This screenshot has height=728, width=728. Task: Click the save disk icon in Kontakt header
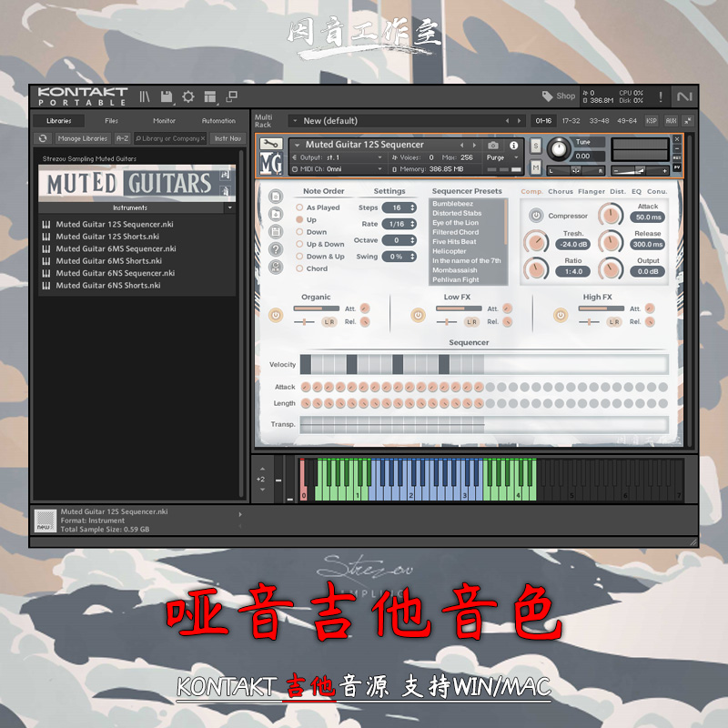pos(167,96)
